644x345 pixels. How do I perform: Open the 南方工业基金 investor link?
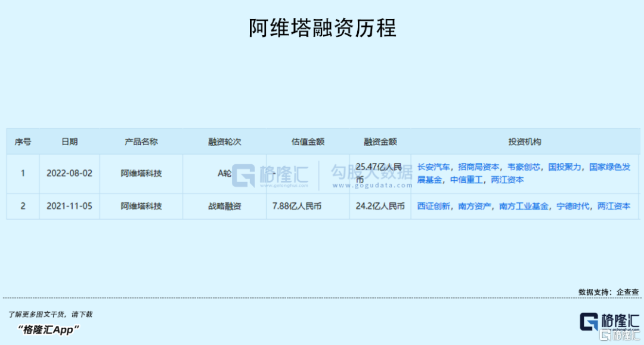(x=524, y=206)
